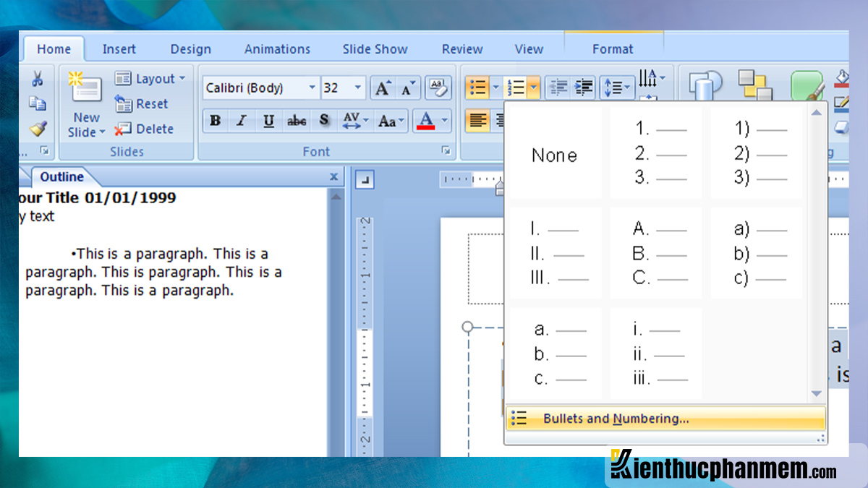Click the Shape Effects icon
The image size is (868, 488).
coord(841,128)
